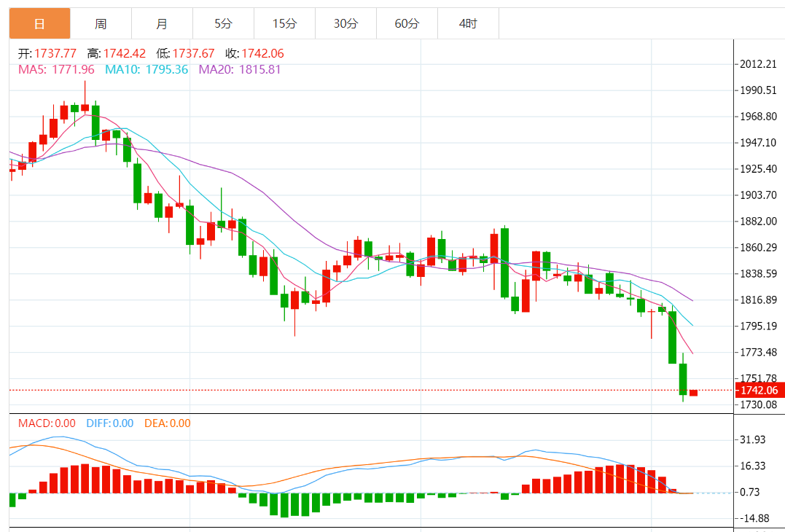Image resolution: width=785 pixels, height=532 pixels.
Task: Click the 1730.08 price axis label
Action: (759, 404)
